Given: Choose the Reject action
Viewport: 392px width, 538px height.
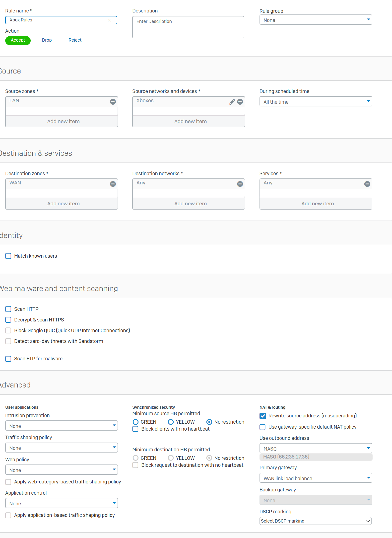Looking at the screenshot, I should (x=75, y=40).
